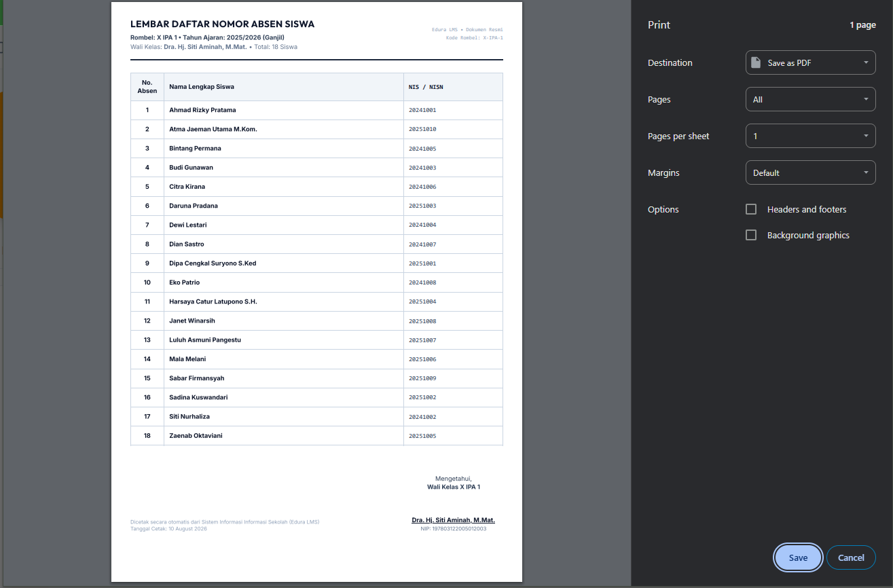Click student name Dipa Cengkal Suryono S.Ked
Image resolution: width=893 pixels, height=588 pixels.
[213, 263]
